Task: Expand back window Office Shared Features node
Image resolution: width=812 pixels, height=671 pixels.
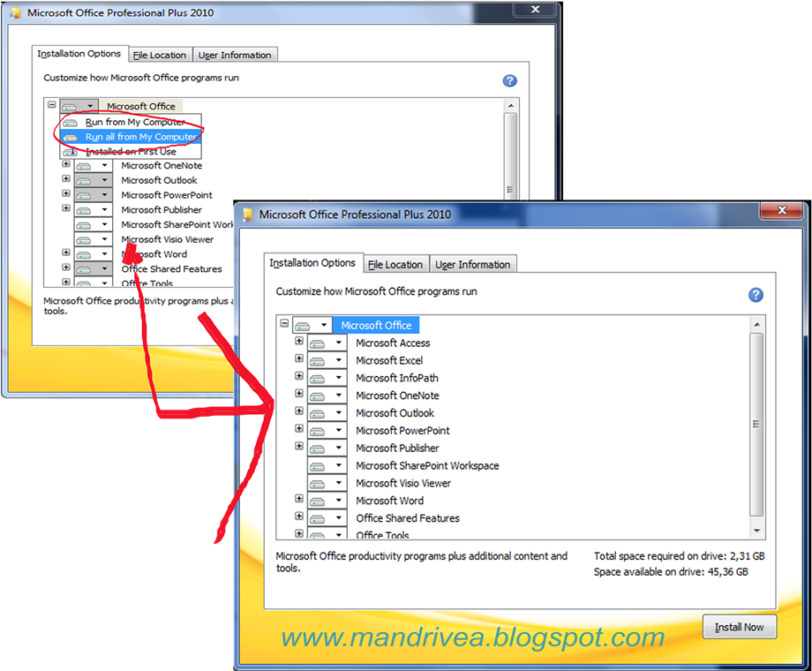Action: [x=66, y=268]
